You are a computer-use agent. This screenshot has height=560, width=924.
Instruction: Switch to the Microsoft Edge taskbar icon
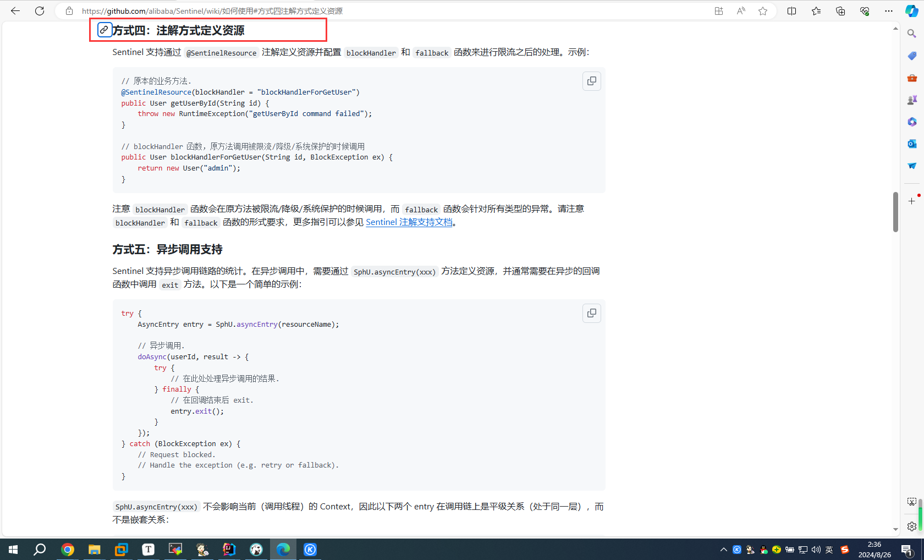[283, 549]
